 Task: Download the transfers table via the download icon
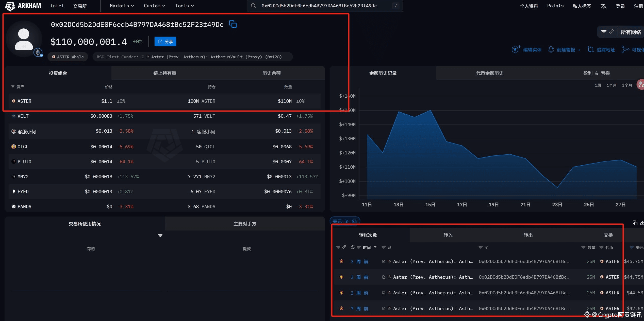(642, 223)
